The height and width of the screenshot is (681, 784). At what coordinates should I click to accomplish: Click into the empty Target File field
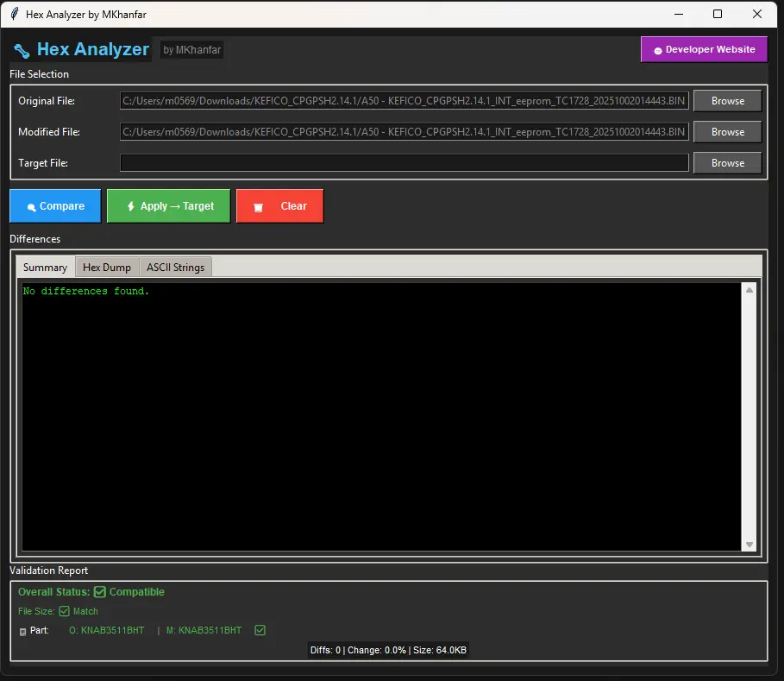tap(404, 163)
